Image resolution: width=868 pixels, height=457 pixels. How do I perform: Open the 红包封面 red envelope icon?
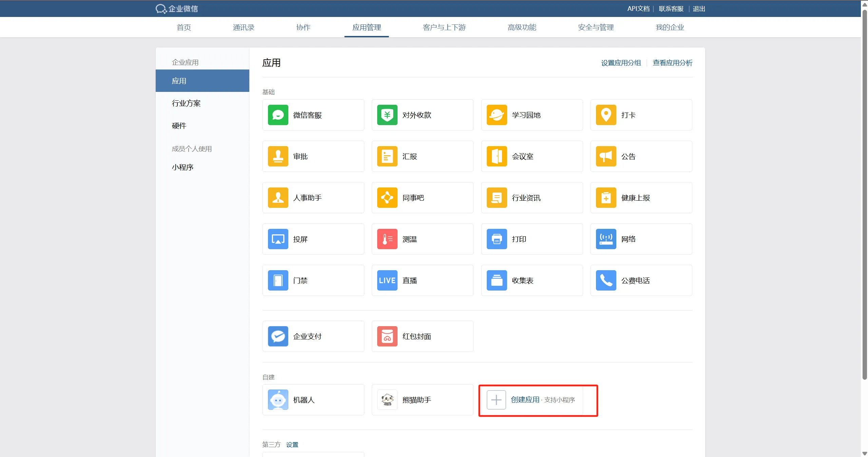[387, 336]
